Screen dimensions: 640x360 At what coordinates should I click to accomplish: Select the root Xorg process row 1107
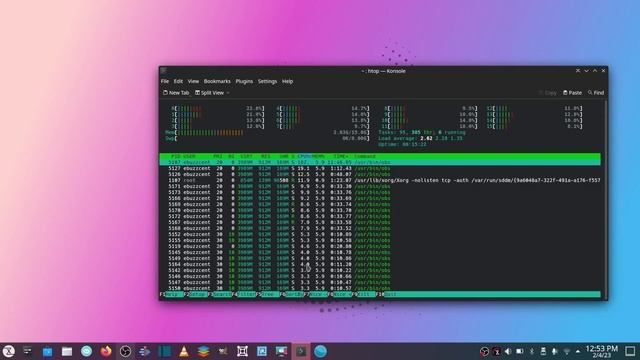pos(380,180)
